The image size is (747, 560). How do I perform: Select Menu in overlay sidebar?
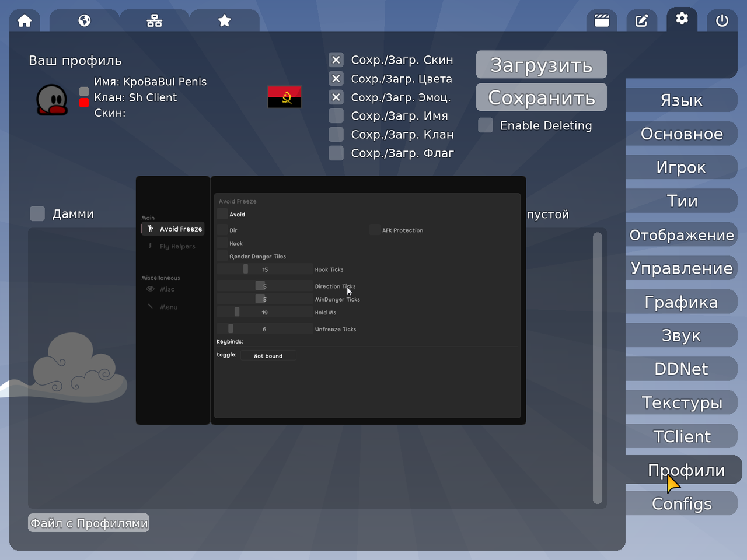[173, 306]
